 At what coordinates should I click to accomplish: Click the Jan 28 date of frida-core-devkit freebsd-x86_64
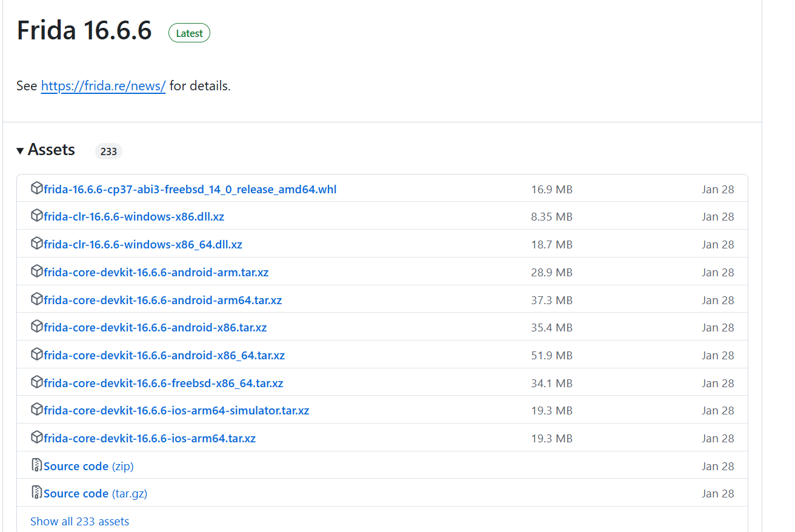(x=718, y=384)
